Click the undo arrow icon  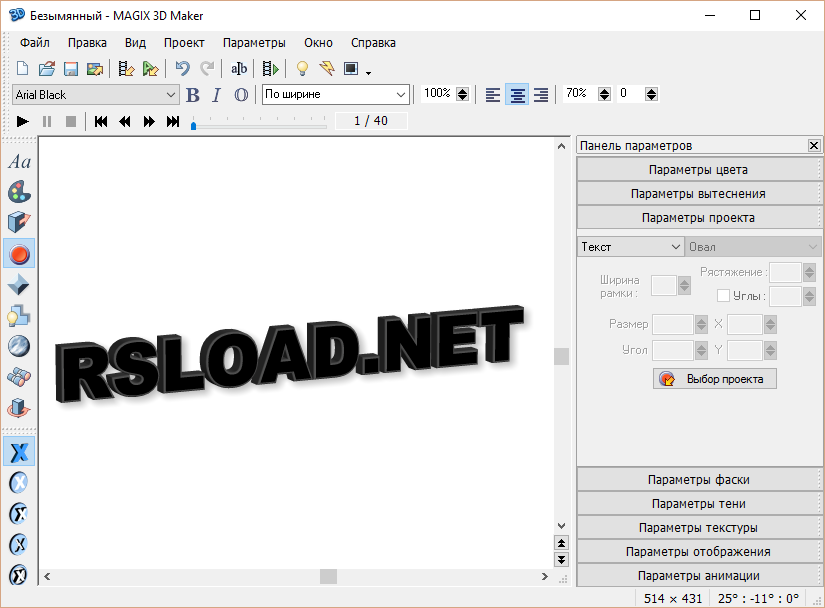[x=182, y=69]
